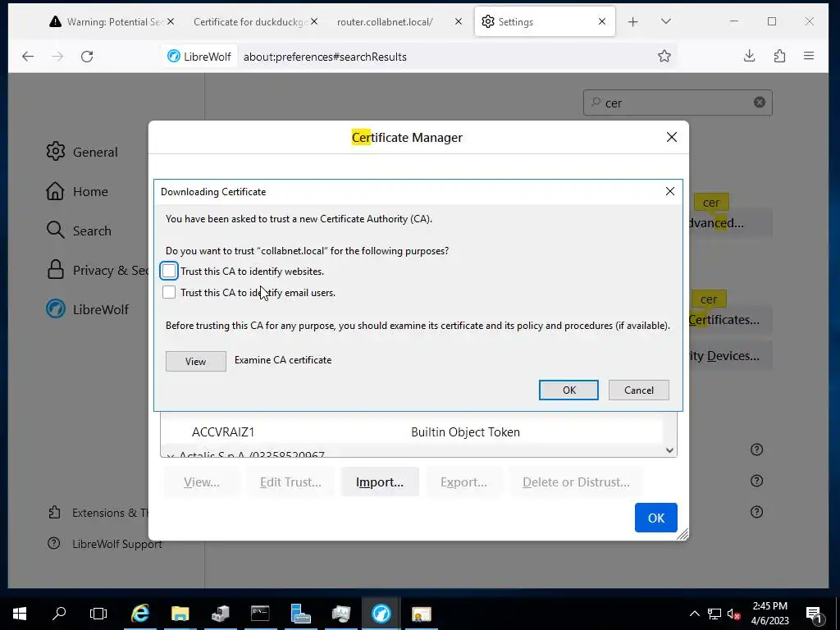Click the muted volume tray icon
This screenshot has height=630, width=840.
click(x=733, y=614)
